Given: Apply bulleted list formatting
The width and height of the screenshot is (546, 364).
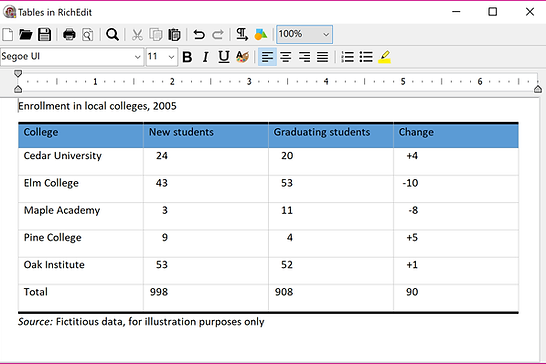Looking at the screenshot, I should pos(366,57).
